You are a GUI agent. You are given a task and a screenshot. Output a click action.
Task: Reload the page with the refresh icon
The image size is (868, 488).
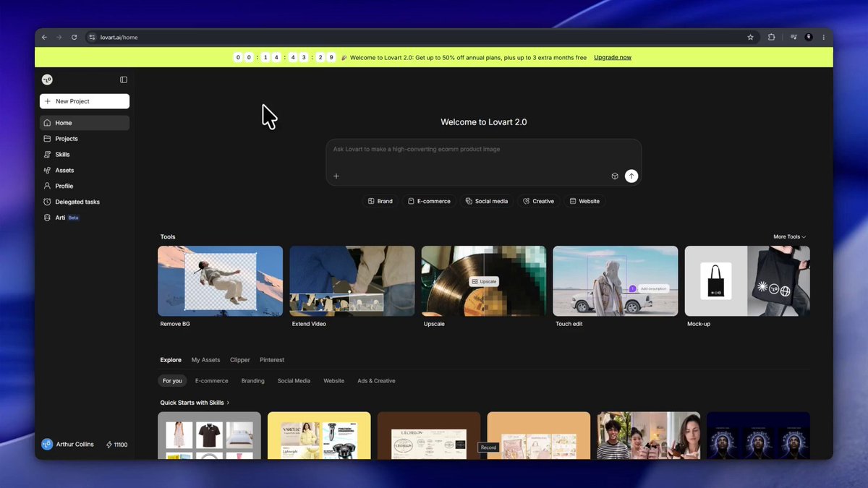pyautogui.click(x=74, y=37)
